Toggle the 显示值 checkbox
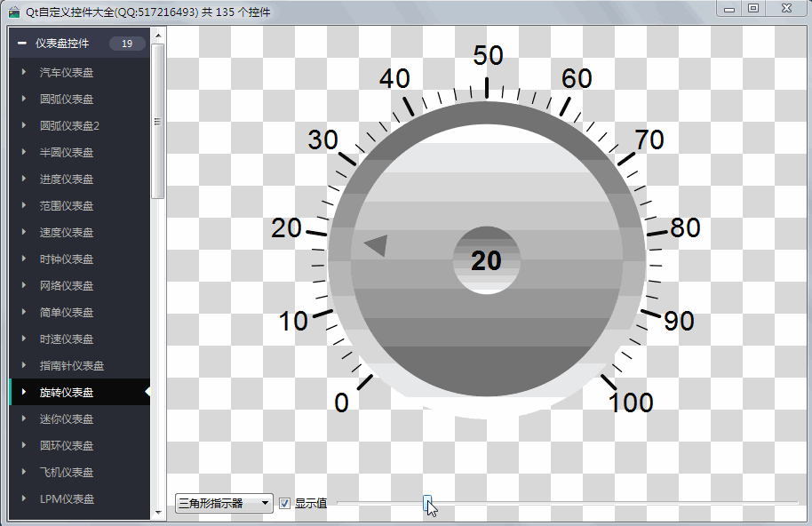 pyautogui.click(x=284, y=503)
